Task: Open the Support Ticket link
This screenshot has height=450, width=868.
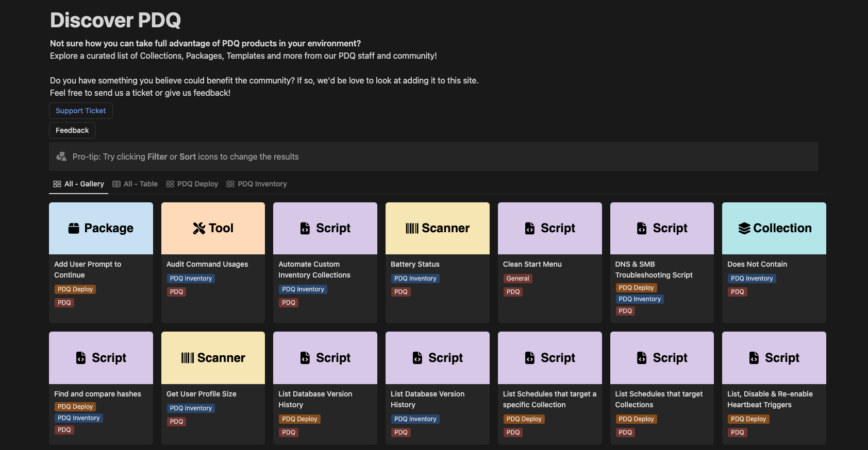Action: coord(81,111)
